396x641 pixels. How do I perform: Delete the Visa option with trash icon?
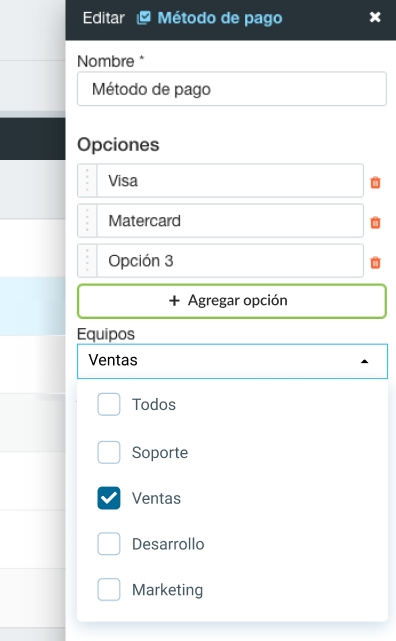pos(375,182)
